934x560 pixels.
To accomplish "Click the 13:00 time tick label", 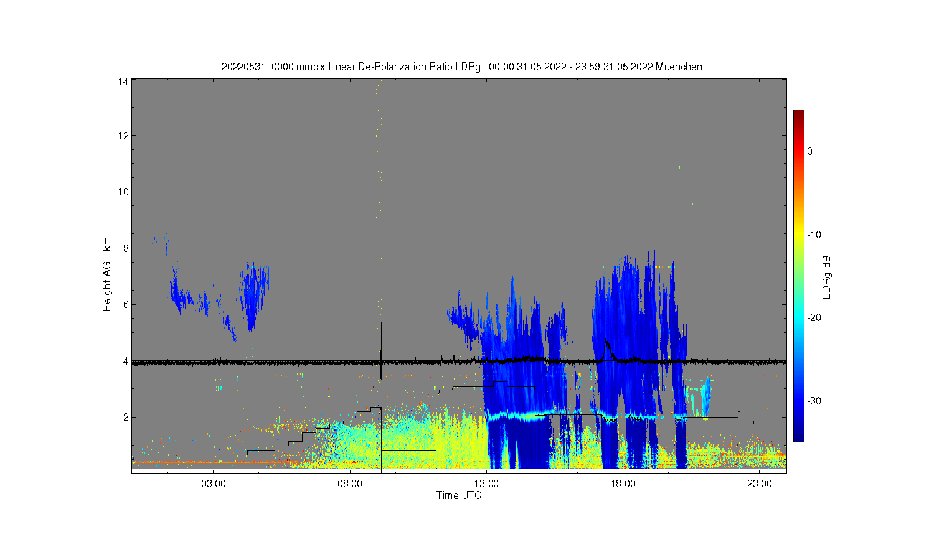I will pyautogui.click(x=486, y=483).
